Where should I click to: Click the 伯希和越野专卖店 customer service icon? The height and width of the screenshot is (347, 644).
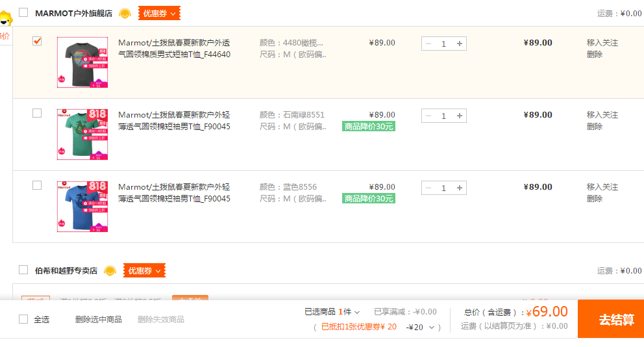(110, 271)
